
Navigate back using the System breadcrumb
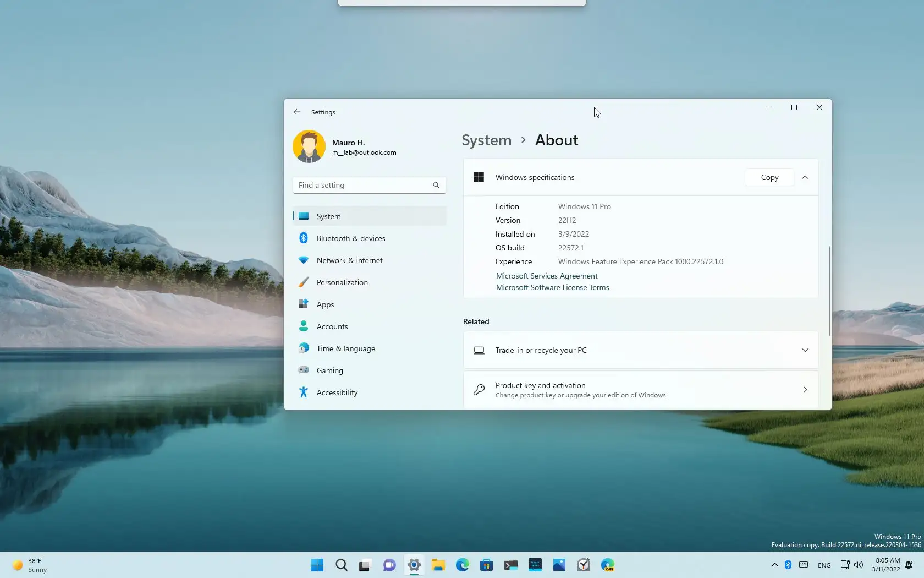pos(486,140)
